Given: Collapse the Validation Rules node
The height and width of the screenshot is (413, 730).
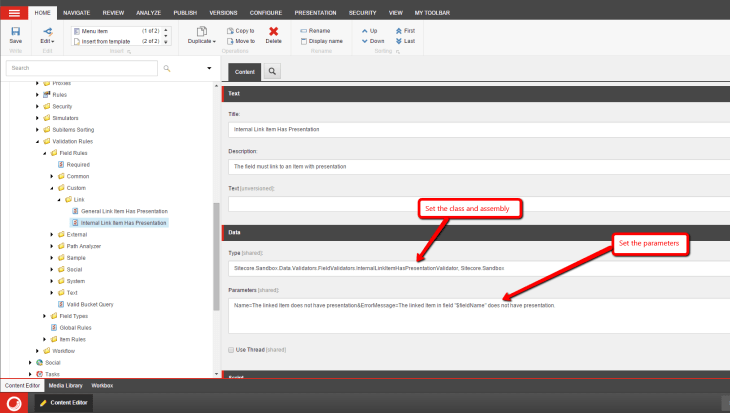Looking at the screenshot, I should coord(37,141).
